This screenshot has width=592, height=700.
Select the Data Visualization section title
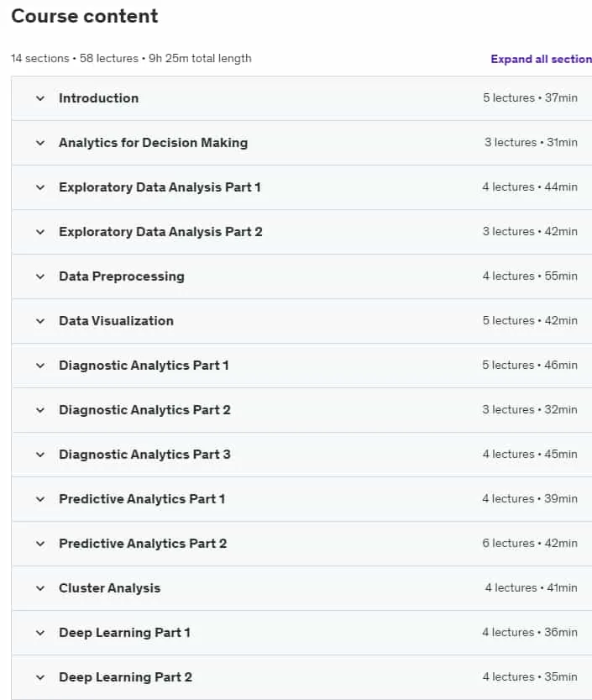pos(116,321)
